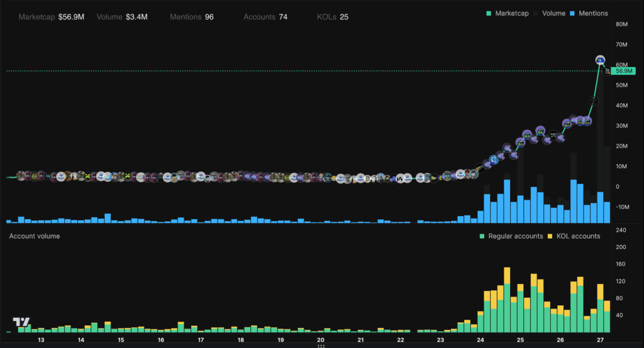644x348 pixels.
Task: Toggle the Marketcap series in the legend
Action: (x=511, y=13)
